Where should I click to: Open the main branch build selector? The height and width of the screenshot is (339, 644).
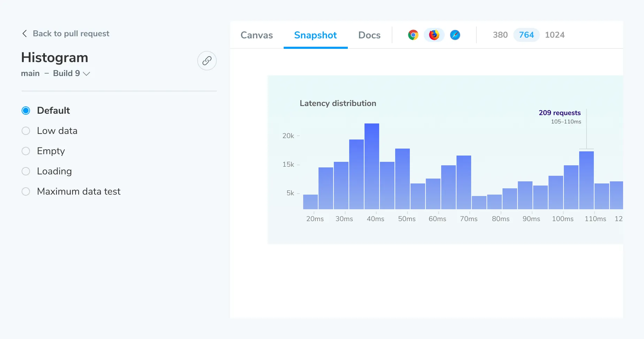click(30, 73)
